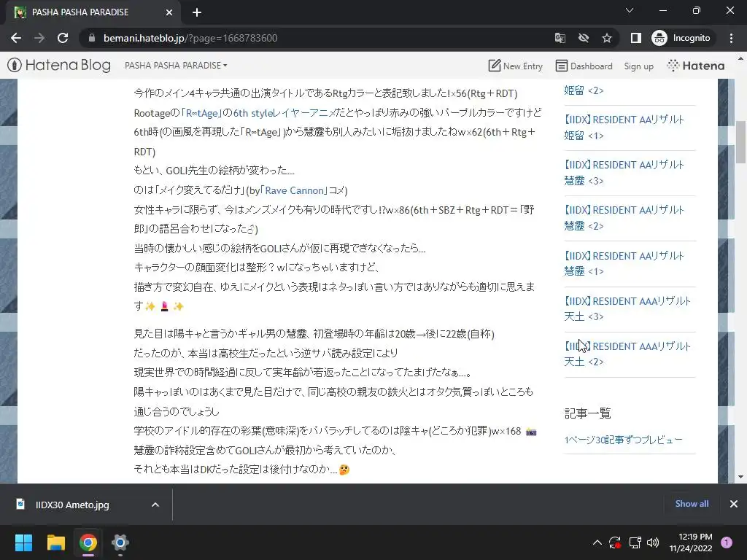Viewport: 747px width, 560px height.
Task: Click the sync update tray icon
Action: [615, 542]
